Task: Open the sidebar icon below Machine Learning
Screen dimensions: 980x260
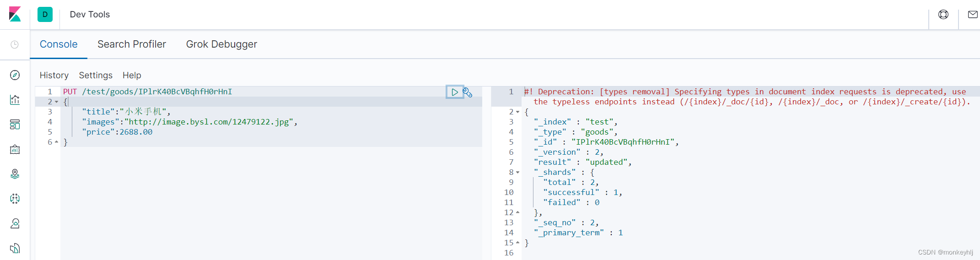Action: coord(15,223)
